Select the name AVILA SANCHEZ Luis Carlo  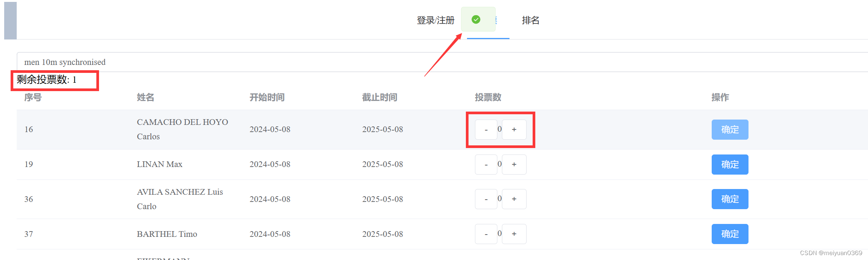point(180,199)
